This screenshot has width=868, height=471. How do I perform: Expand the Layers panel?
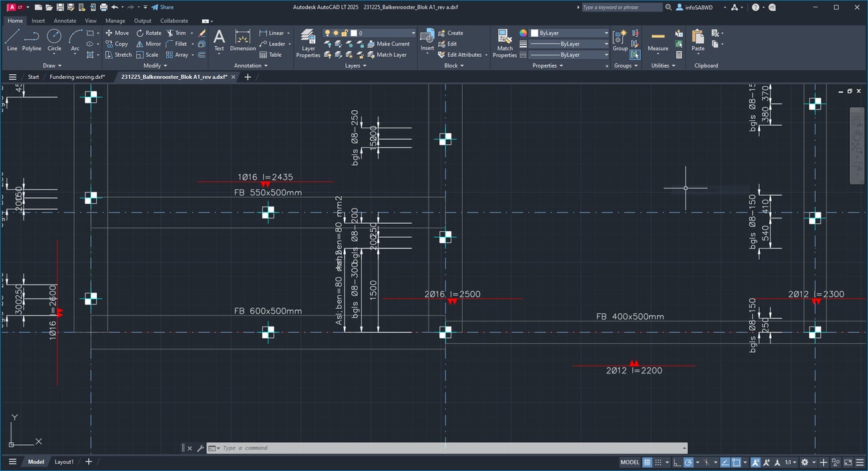click(x=355, y=65)
